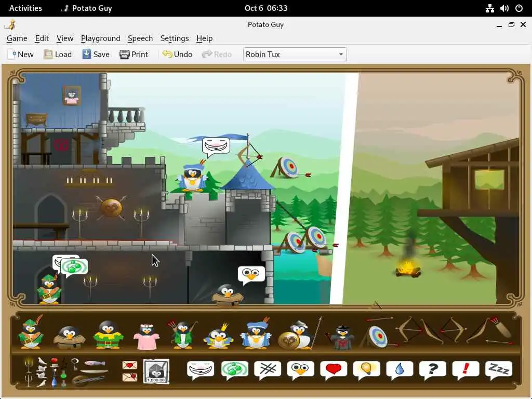Pick the red heart speech bubble

[x=334, y=370]
